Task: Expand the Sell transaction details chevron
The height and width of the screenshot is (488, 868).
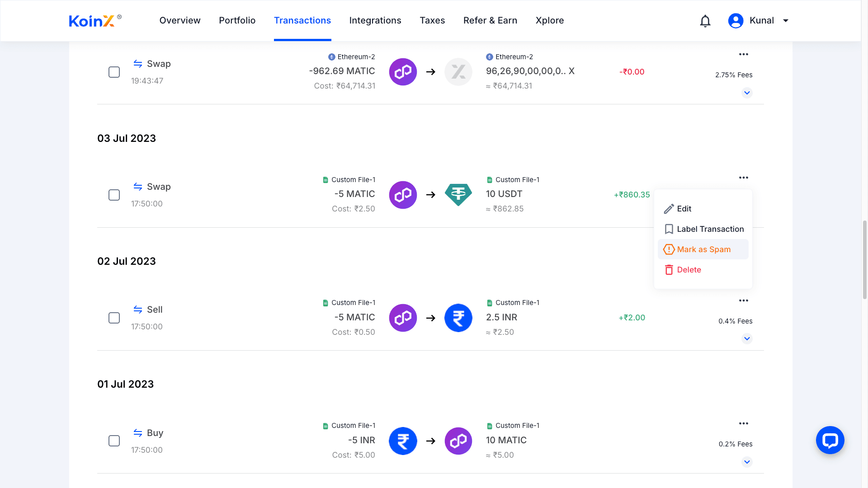Action: pos(747,338)
